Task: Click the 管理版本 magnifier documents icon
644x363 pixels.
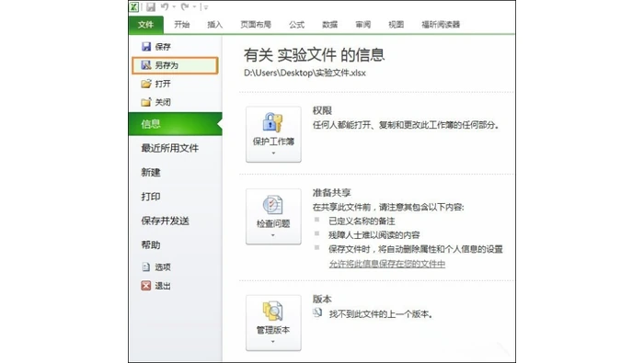Action: coord(272,311)
